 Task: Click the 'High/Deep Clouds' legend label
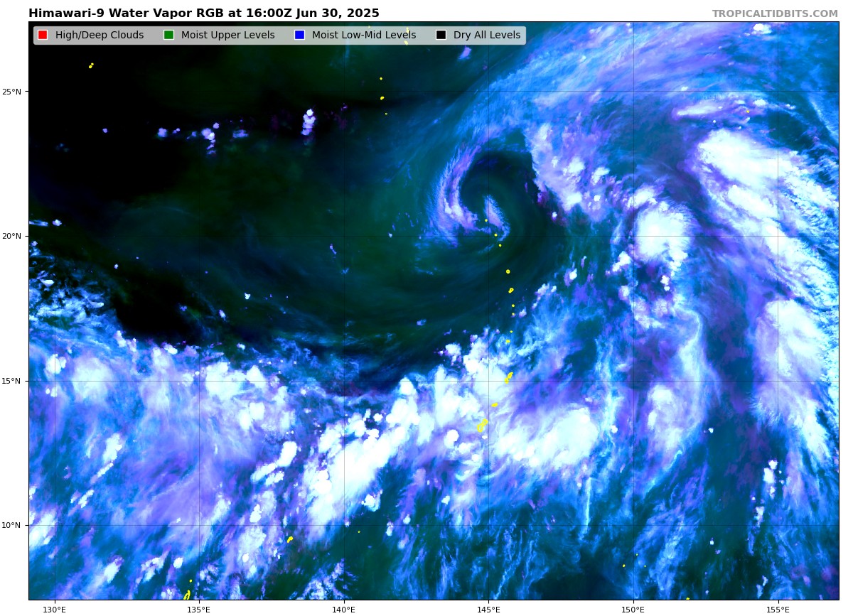tap(100, 35)
